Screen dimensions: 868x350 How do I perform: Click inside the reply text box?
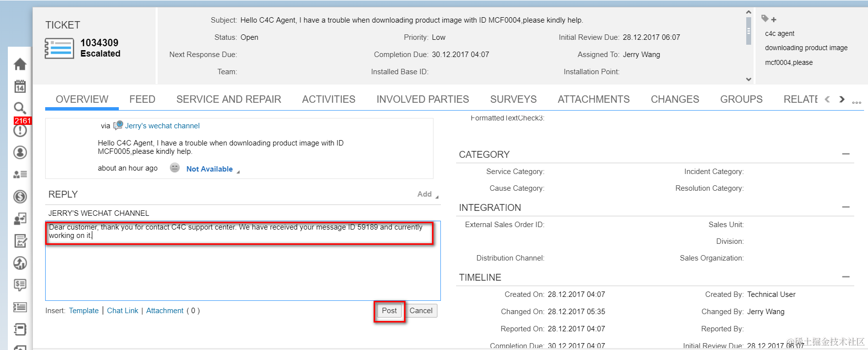243,261
